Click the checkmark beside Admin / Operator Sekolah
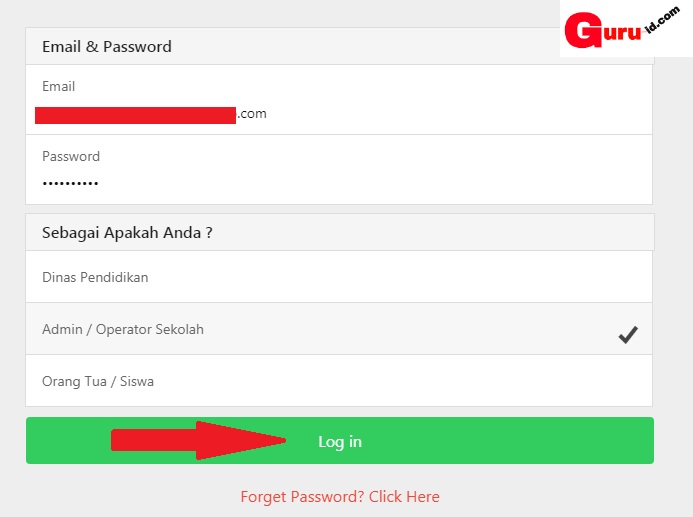The image size is (693, 517). pyautogui.click(x=627, y=336)
